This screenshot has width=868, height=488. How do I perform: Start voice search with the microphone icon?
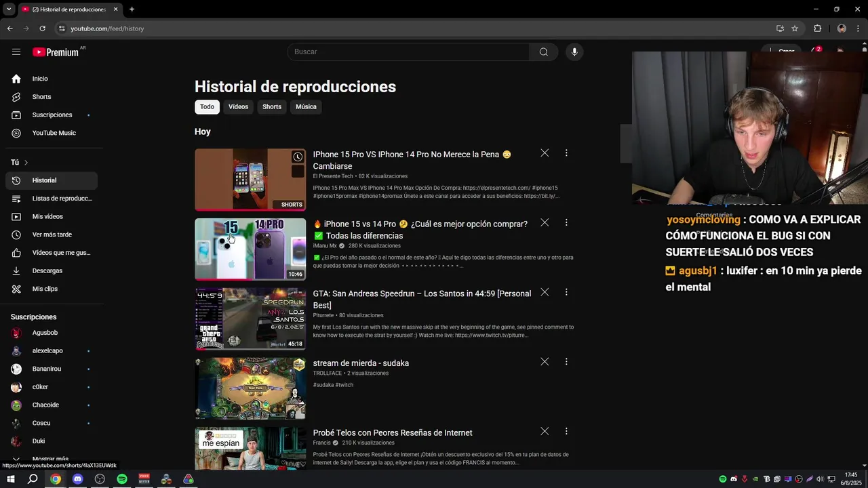[574, 52]
